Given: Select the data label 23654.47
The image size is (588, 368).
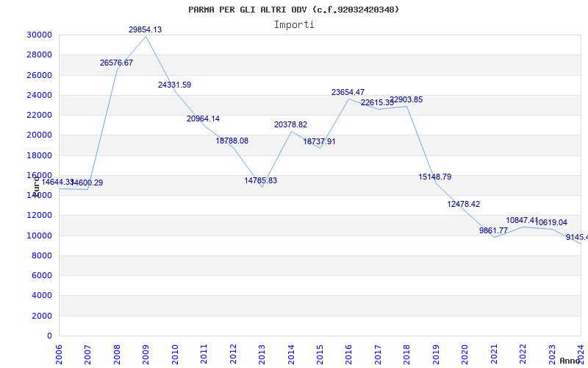Looking at the screenshot, I should pos(348,92).
